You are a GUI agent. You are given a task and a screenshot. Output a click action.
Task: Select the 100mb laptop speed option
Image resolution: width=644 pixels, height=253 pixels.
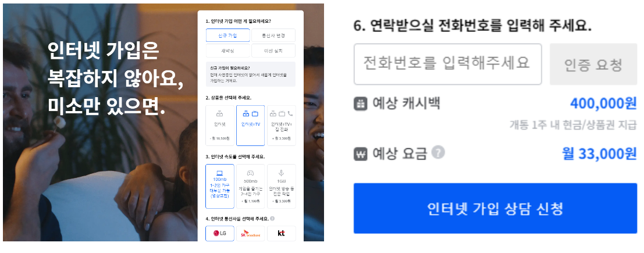click(x=220, y=187)
